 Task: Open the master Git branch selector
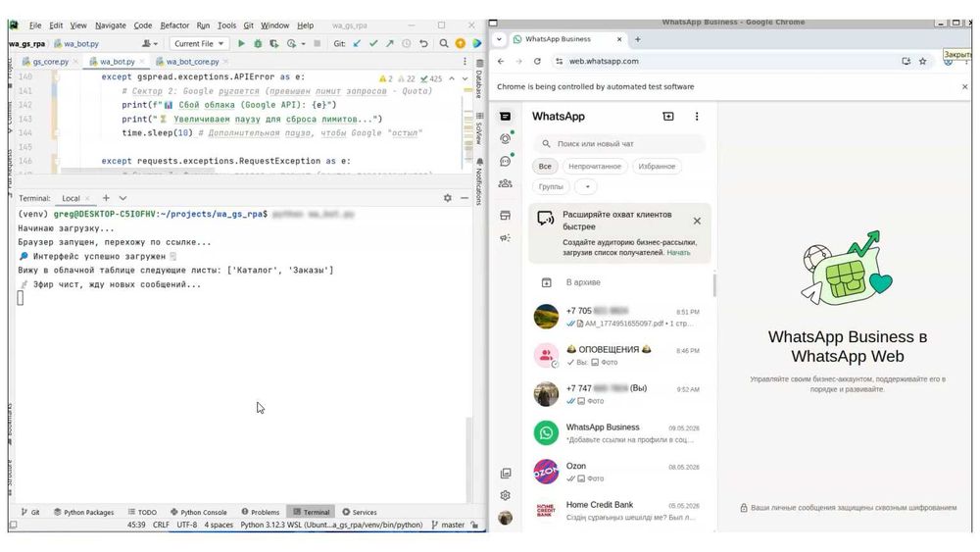click(x=449, y=526)
